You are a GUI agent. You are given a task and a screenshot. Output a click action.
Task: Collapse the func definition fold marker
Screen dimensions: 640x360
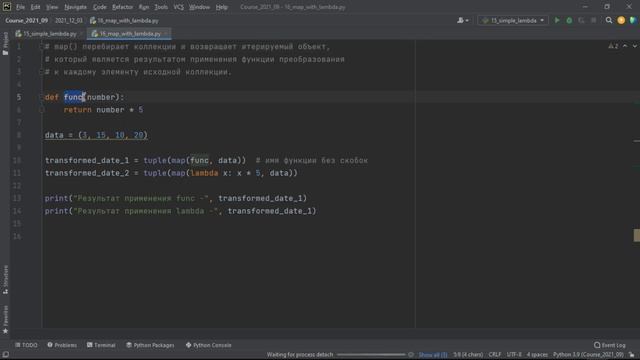point(41,97)
